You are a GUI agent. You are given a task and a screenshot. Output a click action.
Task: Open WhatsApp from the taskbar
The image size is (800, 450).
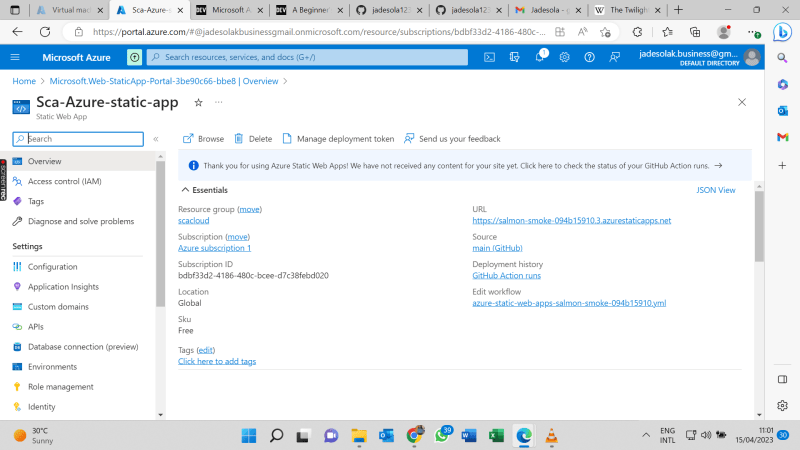point(442,436)
